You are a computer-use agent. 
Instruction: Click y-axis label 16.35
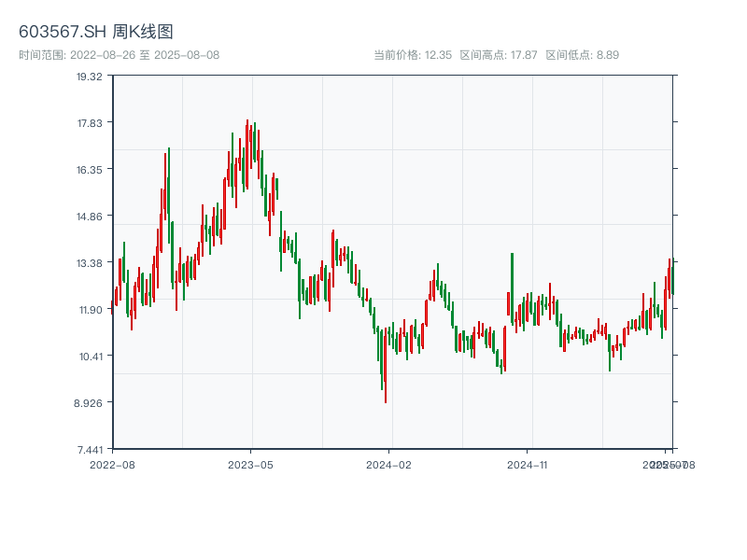(x=90, y=170)
